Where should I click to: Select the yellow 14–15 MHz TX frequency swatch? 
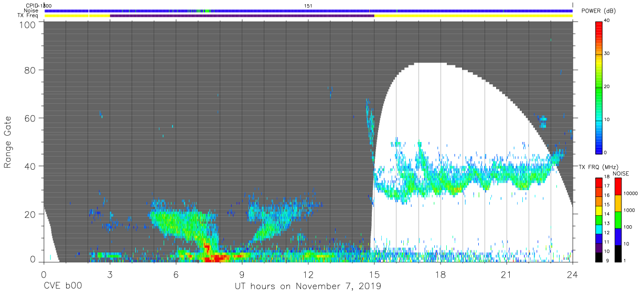tap(598, 210)
